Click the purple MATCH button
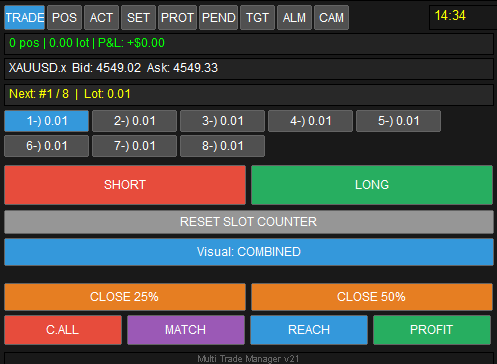This screenshot has width=497, height=364. click(x=186, y=330)
